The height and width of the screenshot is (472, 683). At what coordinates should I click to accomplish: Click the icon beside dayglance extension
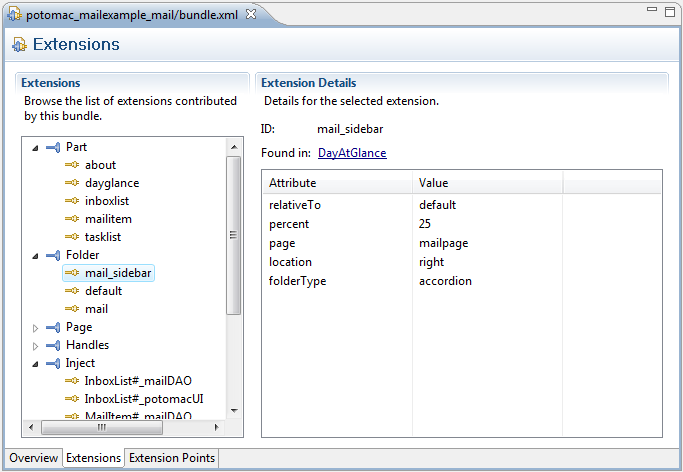point(72,183)
